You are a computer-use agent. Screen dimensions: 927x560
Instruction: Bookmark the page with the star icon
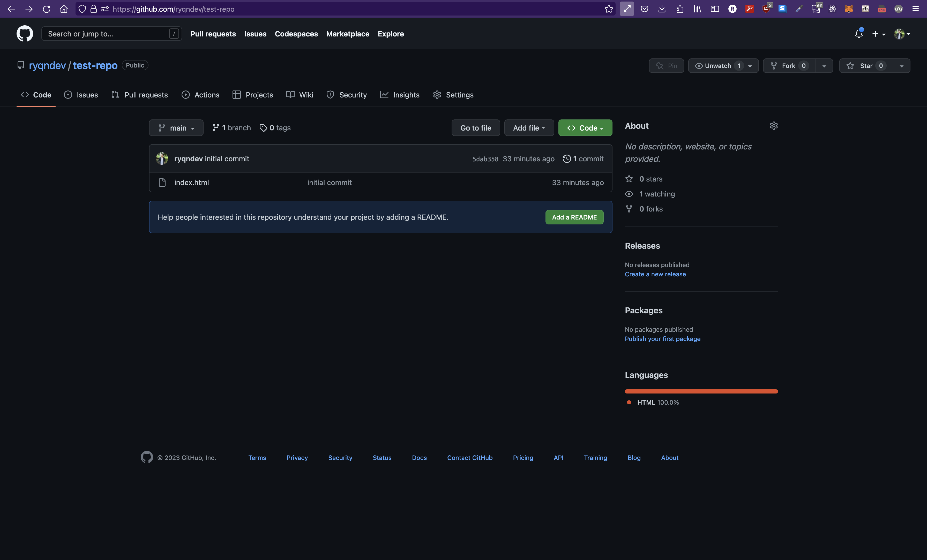click(x=608, y=9)
